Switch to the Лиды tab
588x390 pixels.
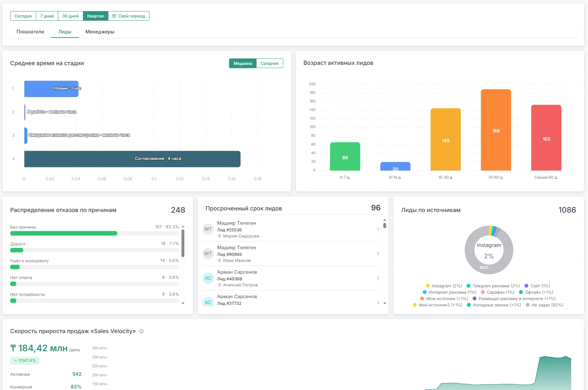[65, 32]
